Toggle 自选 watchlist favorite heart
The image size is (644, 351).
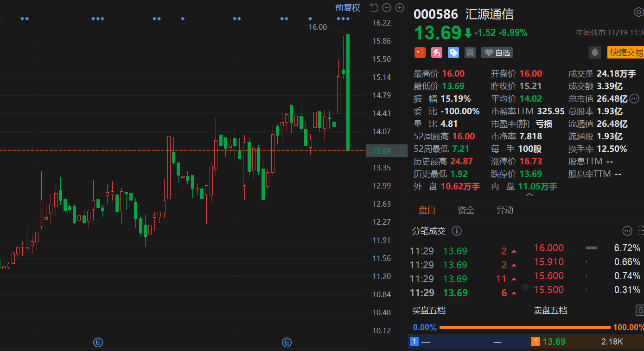(497, 52)
